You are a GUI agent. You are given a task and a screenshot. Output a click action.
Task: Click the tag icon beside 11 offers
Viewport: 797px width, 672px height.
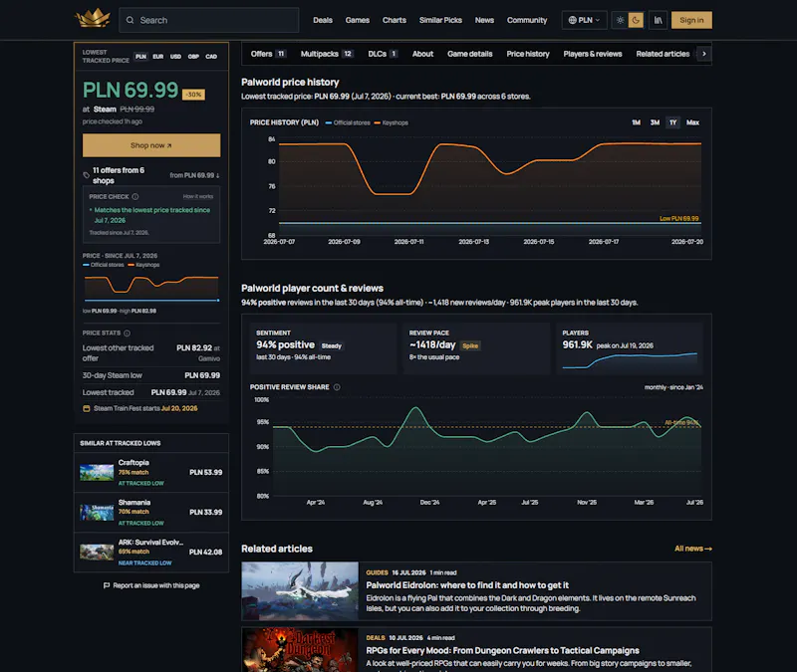86,176
